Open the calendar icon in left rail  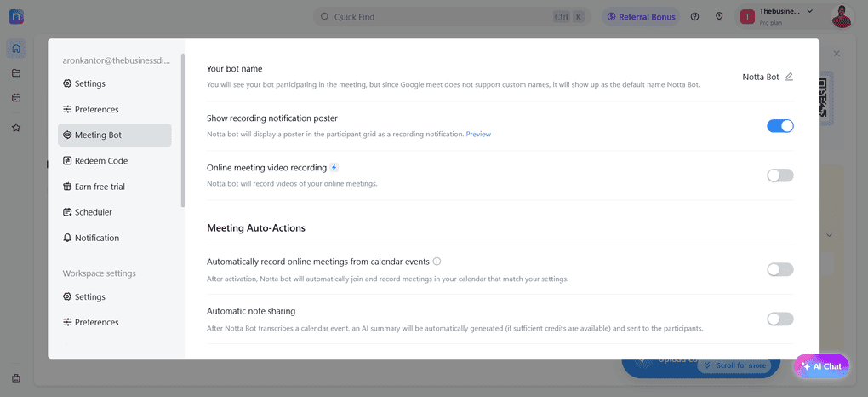coord(16,98)
